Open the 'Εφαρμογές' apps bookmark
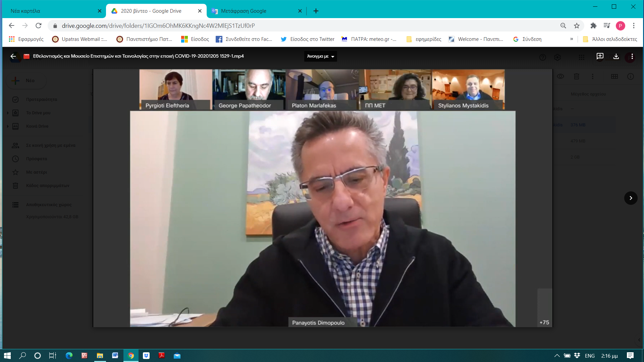 pos(26,39)
